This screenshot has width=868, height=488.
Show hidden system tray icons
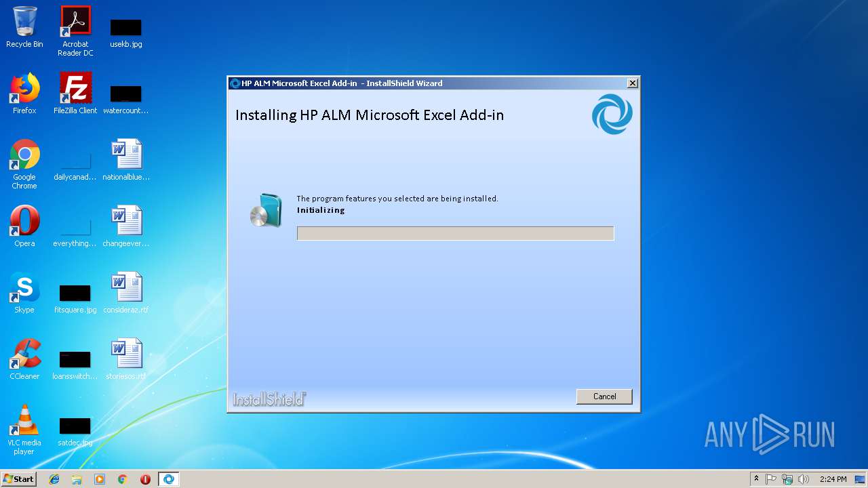coord(756,479)
